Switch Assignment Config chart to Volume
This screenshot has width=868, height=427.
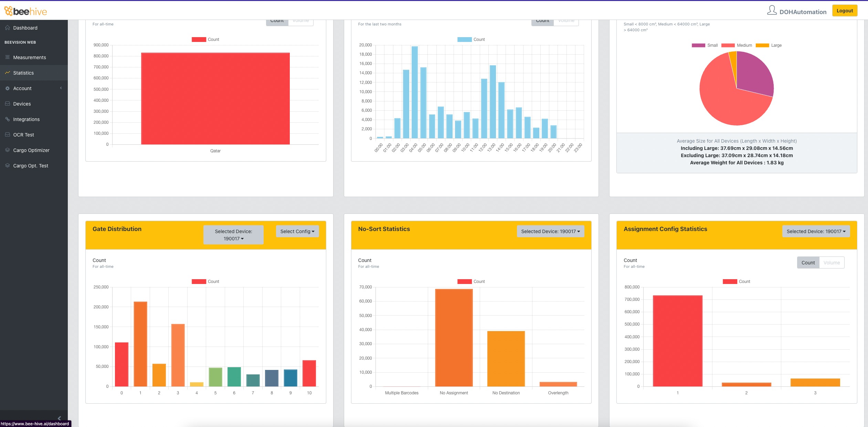point(832,263)
